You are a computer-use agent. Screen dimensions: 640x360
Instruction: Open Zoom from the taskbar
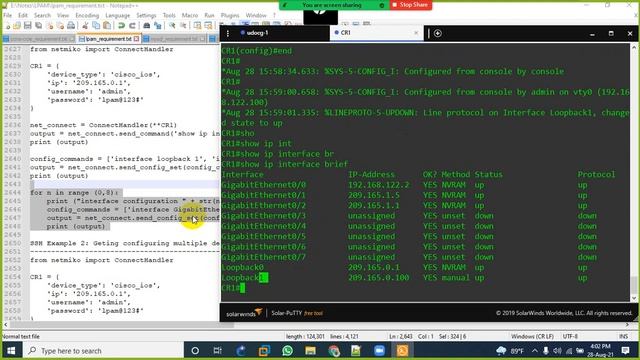[379, 351]
